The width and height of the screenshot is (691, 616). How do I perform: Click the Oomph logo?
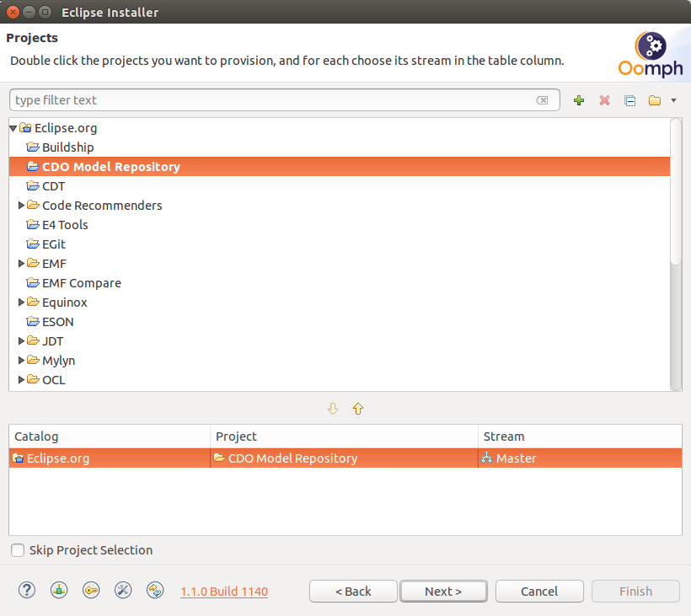(x=651, y=55)
